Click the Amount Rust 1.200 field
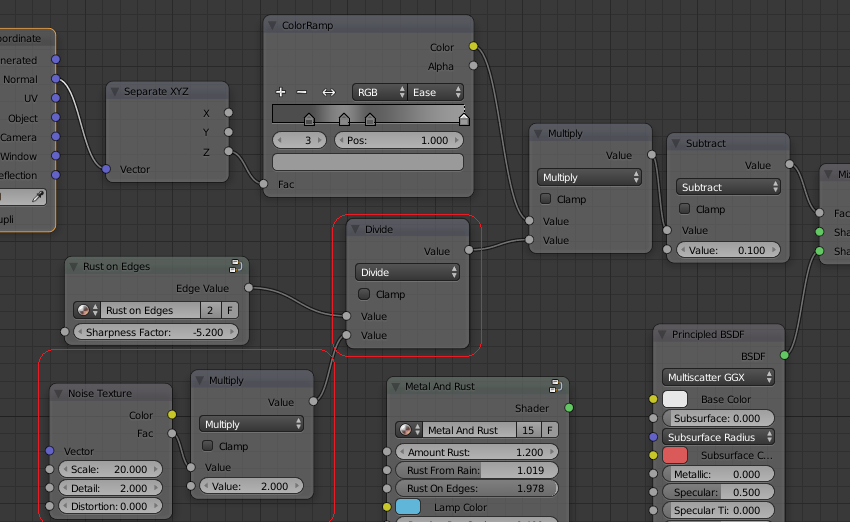This screenshot has width=850, height=522. pos(477,452)
